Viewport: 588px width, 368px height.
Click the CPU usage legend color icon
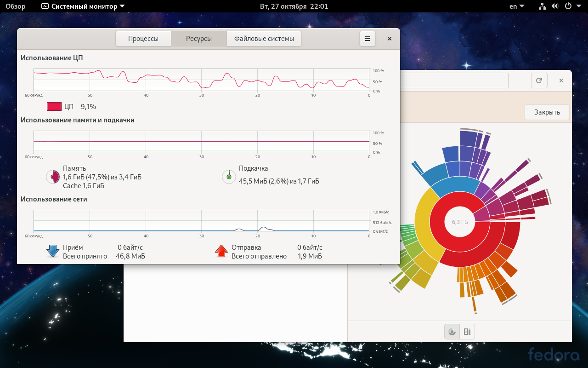click(x=54, y=106)
